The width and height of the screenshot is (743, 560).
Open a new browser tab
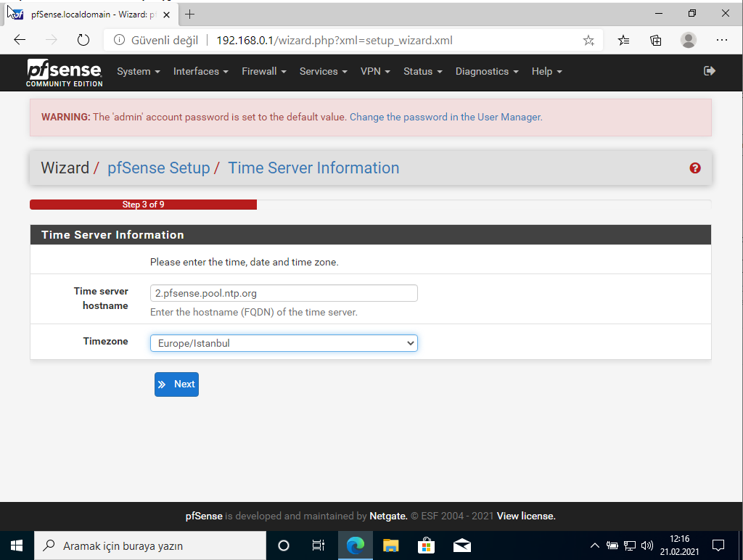tap(189, 15)
